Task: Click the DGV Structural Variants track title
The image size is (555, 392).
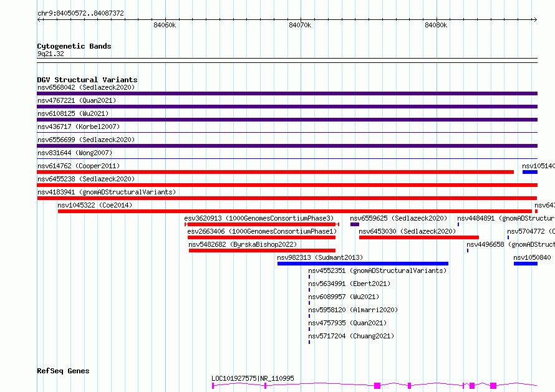Action: pyautogui.click(x=87, y=80)
